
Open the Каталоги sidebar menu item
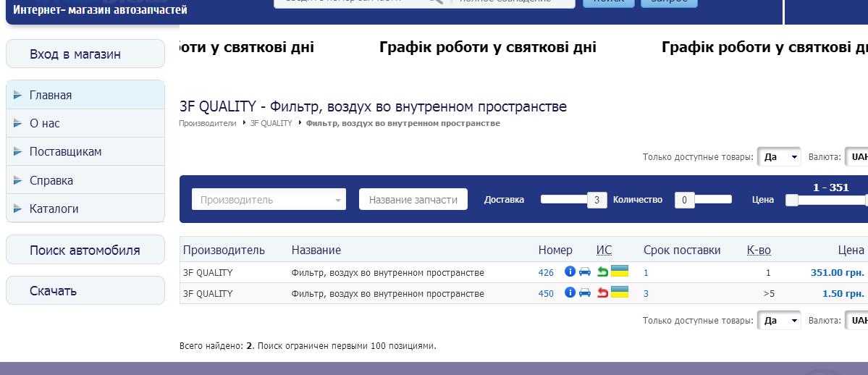(54, 208)
